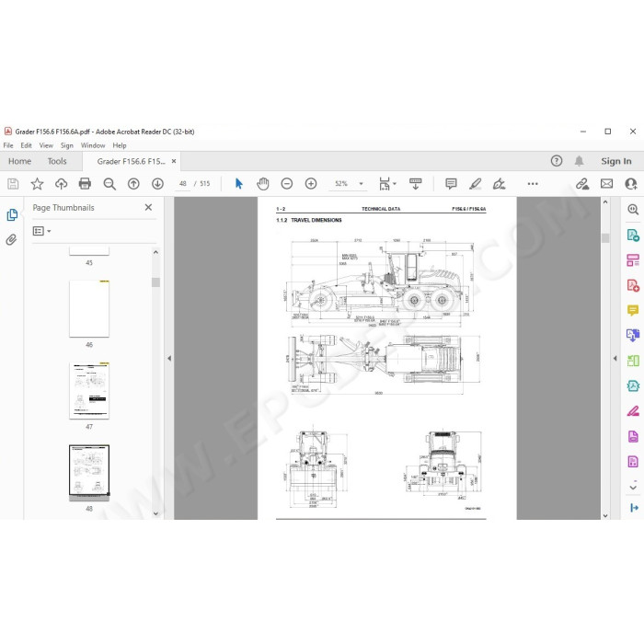Open Page Thumbnails panel icon
Image resolution: width=644 pixels, height=644 pixels.
pos(12,214)
